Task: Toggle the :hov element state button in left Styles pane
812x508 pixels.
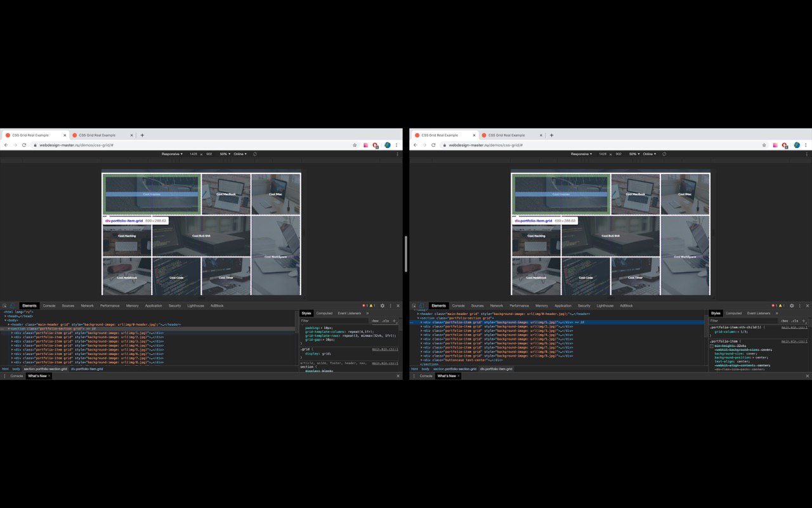Action: 375,321
